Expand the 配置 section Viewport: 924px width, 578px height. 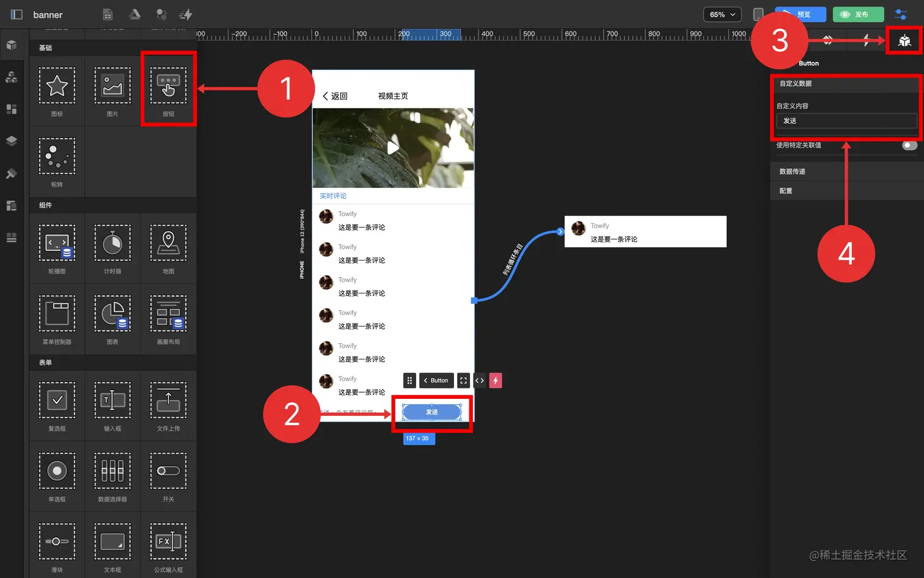click(846, 191)
